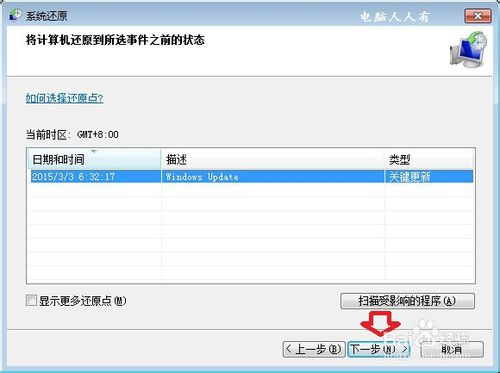This screenshot has width=500, height=373.
Task: Sort by 日期和时间 column header
Action: [94, 159]
